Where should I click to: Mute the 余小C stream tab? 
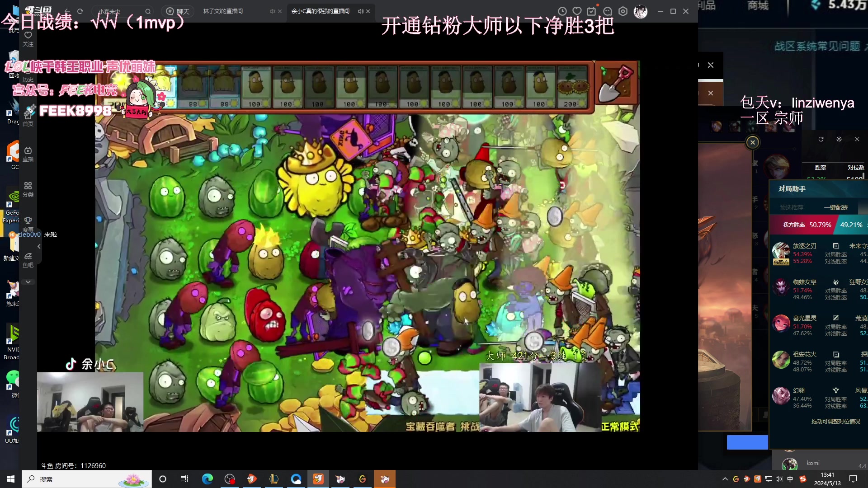tap(360, 11)
